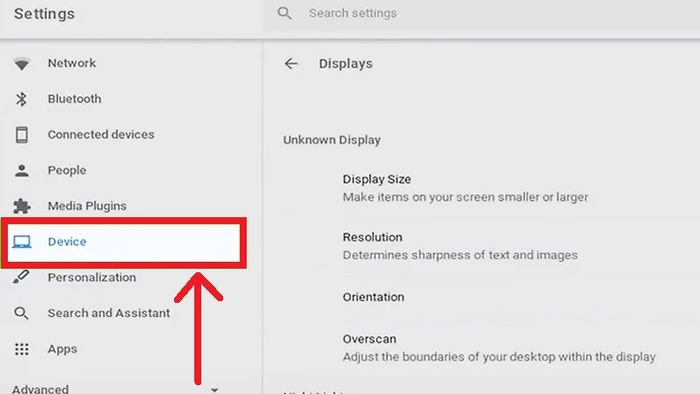700x394 pixels.
Task: Click 'Adjust the boundaries of your desktop' text
Action: (499, 357)
